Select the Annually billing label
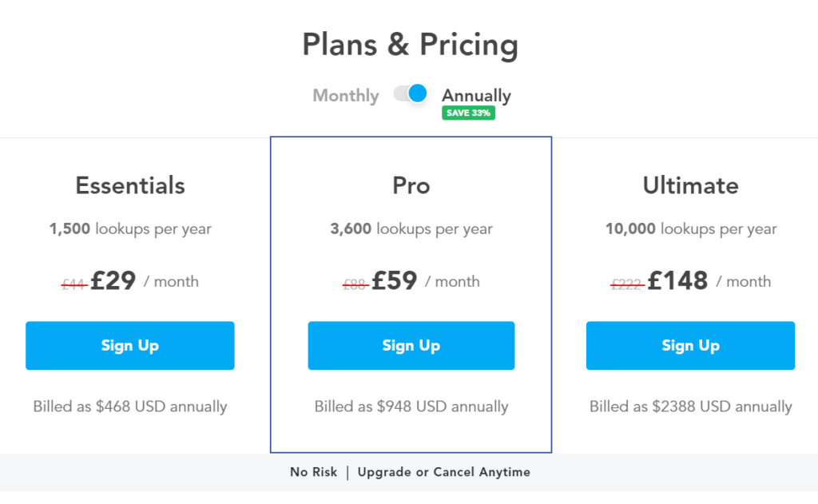 point(476,96)
